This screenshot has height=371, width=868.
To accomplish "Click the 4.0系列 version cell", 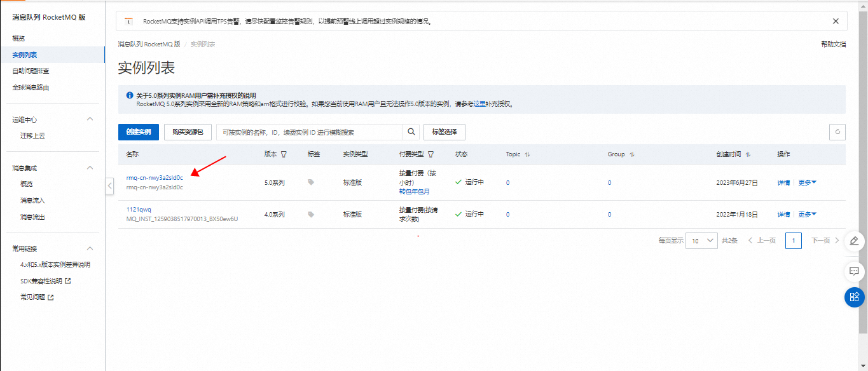I will point(274,215).
